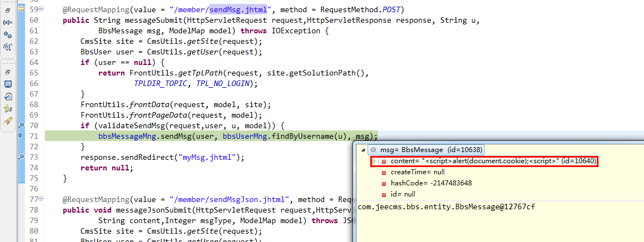Toggle the breakpoint marker on line 73
This screenshot has height=242, width=644.
point(21,157)
